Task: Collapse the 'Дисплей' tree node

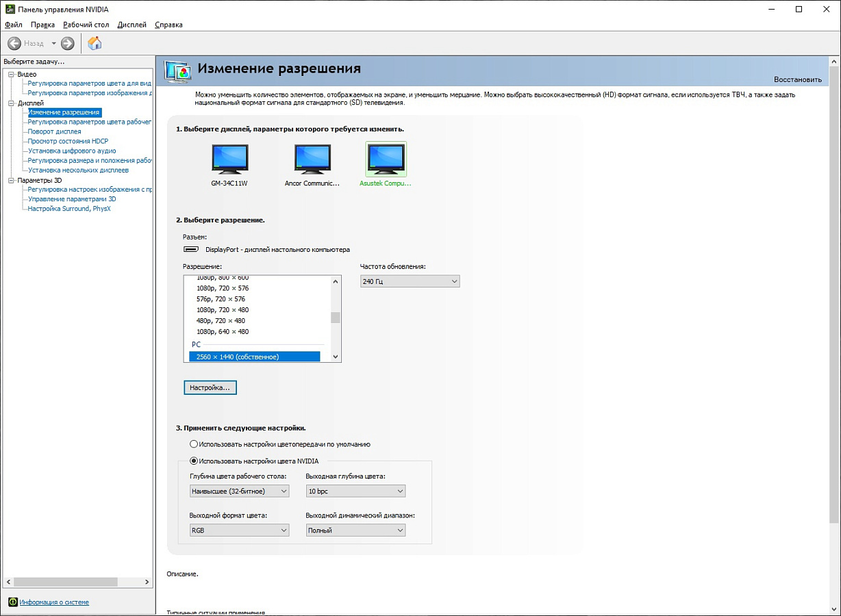Action: tap(11, 103)
